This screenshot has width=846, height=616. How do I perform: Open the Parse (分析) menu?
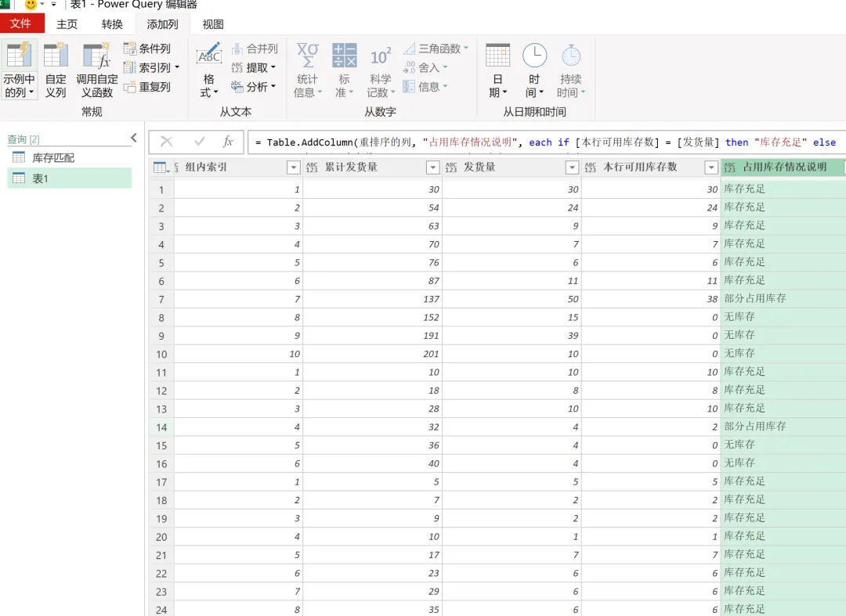(x=254, y=86)
